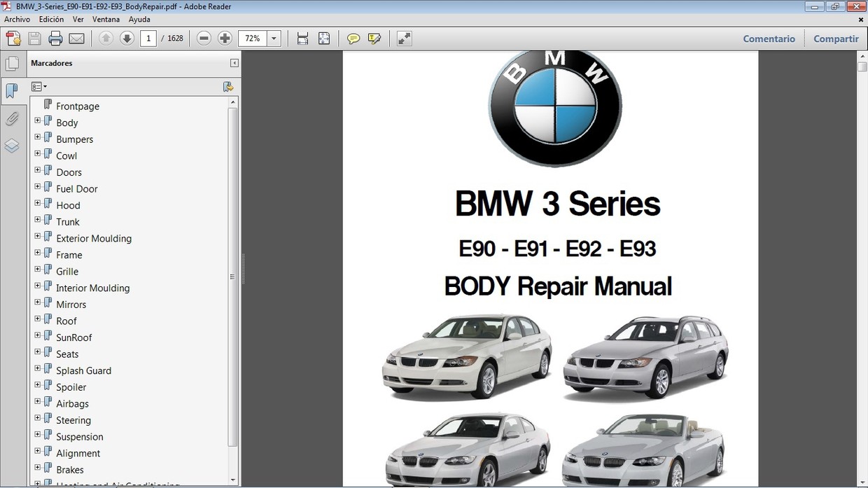The image size is (868, 488).
Task: Expand the Body bookmark
Action: click(x=37, y=120)
